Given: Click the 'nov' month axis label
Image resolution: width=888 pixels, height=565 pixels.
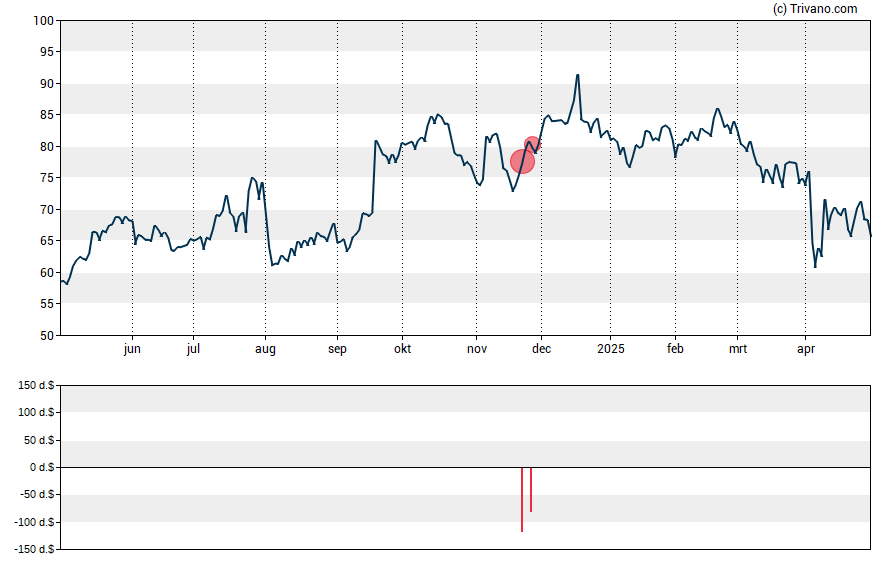Looking at the screenshot, I should tap(477, 349).
